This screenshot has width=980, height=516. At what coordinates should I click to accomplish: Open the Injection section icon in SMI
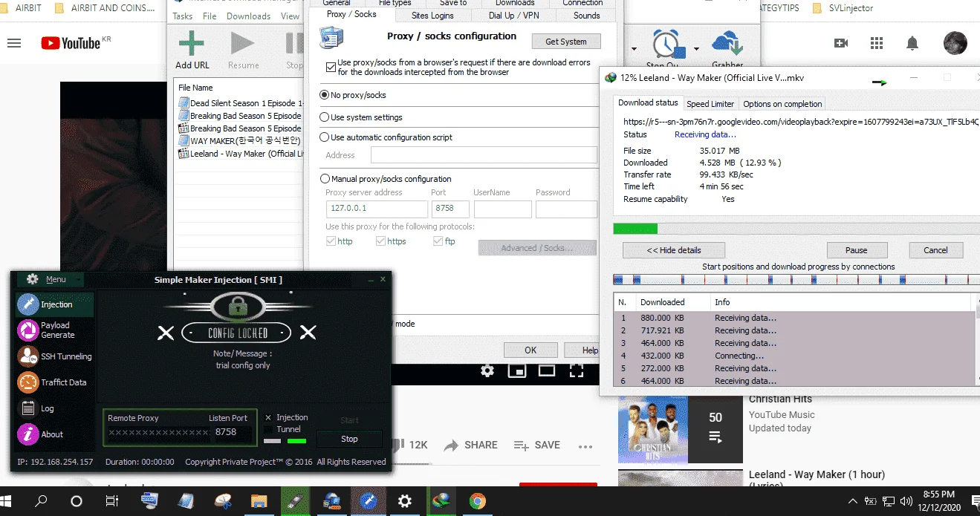pos(27,304)
